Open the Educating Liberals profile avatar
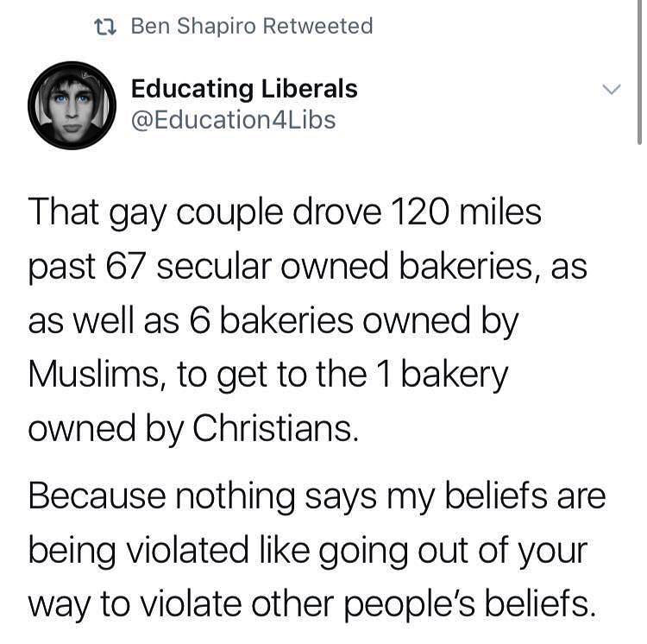647x644 pixels. click(x=72, y=105)
